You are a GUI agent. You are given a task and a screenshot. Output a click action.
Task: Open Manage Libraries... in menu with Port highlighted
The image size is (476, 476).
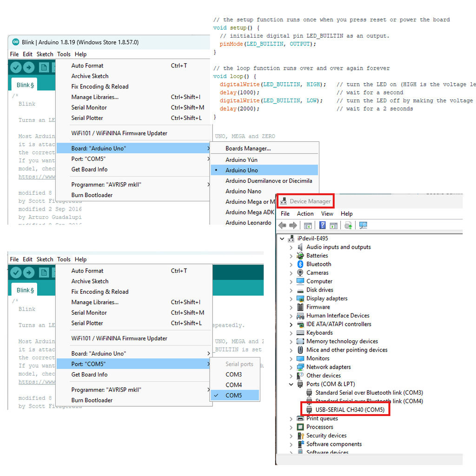[133, 302]
